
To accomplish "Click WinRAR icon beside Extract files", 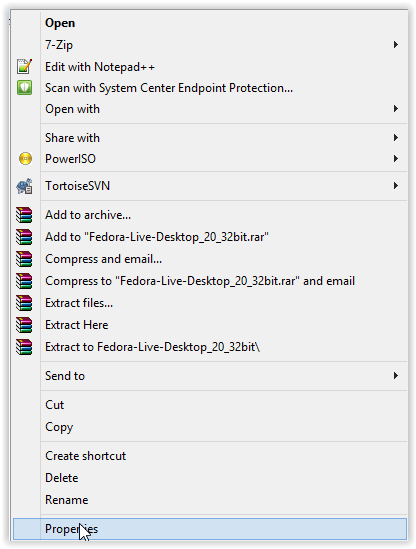I will click(x=24, y=303).
